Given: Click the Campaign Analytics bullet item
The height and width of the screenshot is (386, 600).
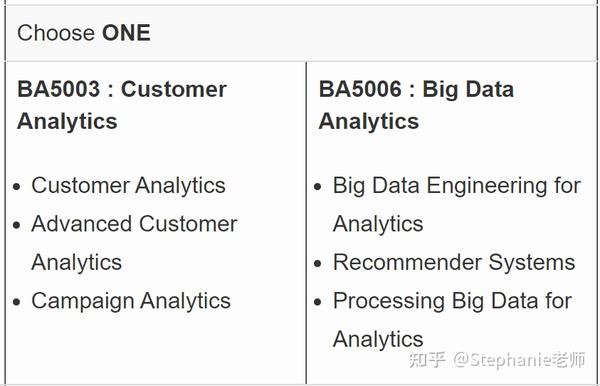Looking at the screenshot, I should (x=131, y=301).
